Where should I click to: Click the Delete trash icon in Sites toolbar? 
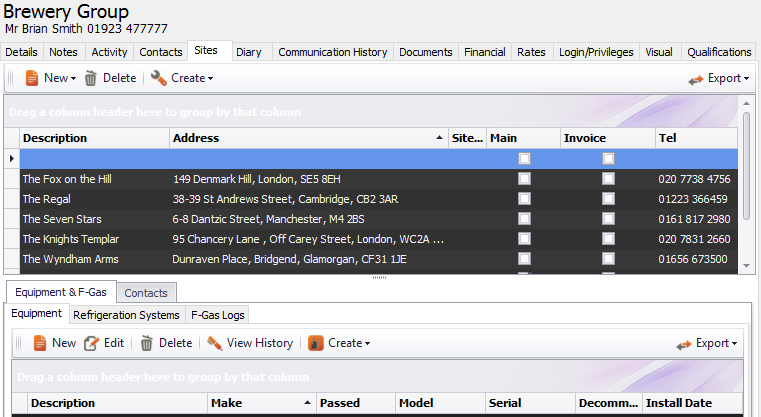point(91,78)
